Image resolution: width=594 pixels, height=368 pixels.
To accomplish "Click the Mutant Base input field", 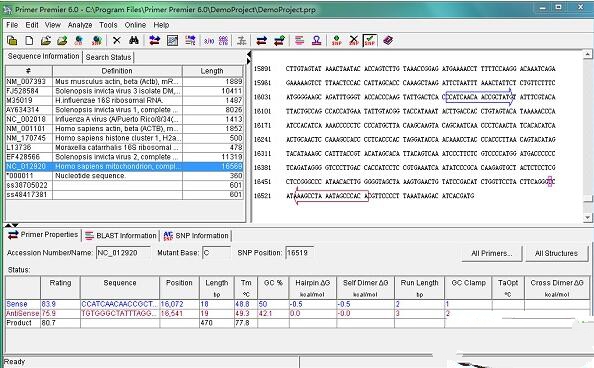I will tap(216, 253).
